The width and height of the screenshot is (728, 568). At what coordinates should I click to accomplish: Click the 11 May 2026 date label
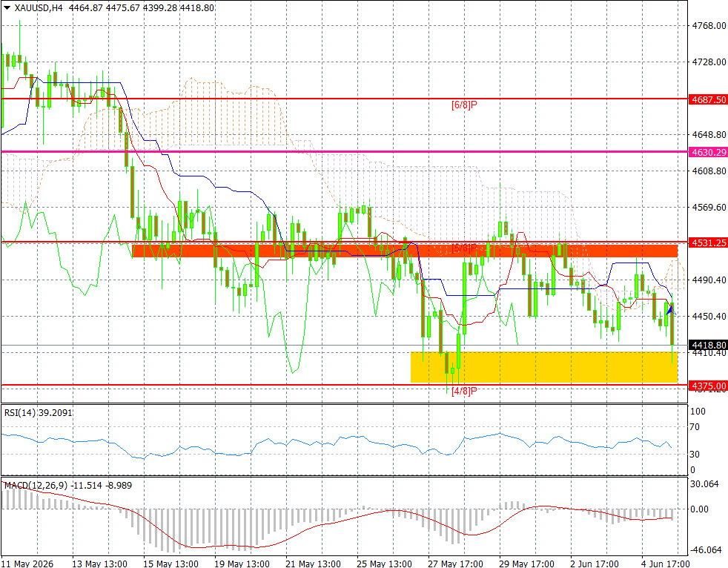coord(27,564)
